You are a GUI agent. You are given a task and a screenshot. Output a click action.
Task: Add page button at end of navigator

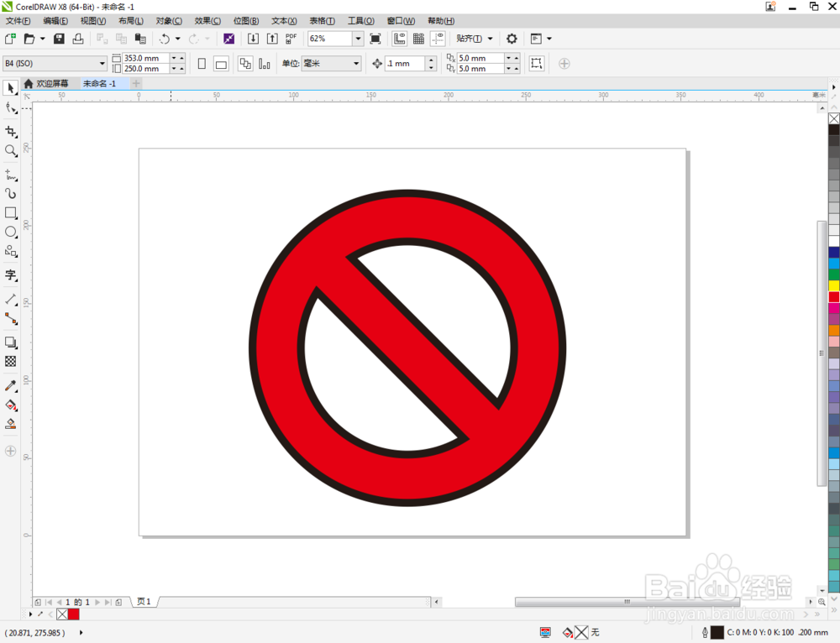(x=118, y=603)
